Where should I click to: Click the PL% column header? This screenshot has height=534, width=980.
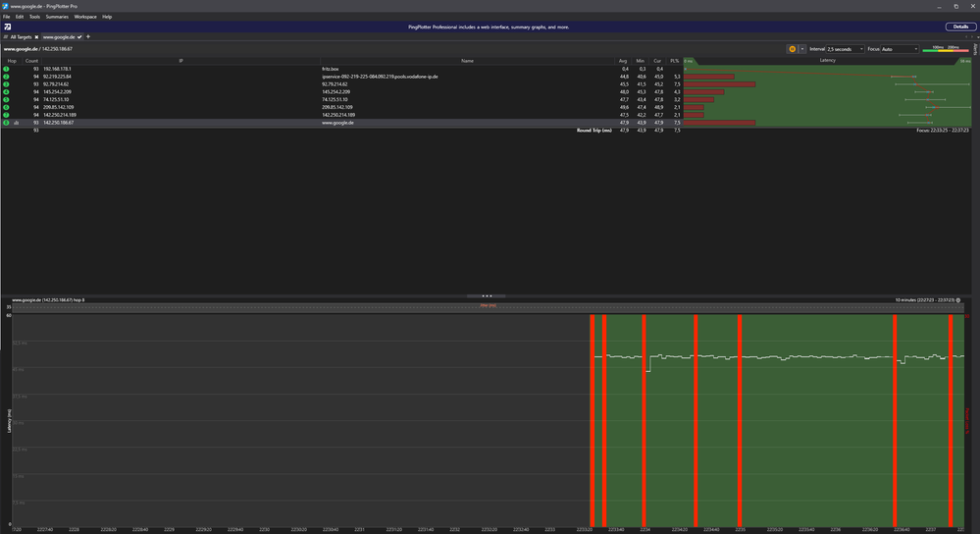674,61
